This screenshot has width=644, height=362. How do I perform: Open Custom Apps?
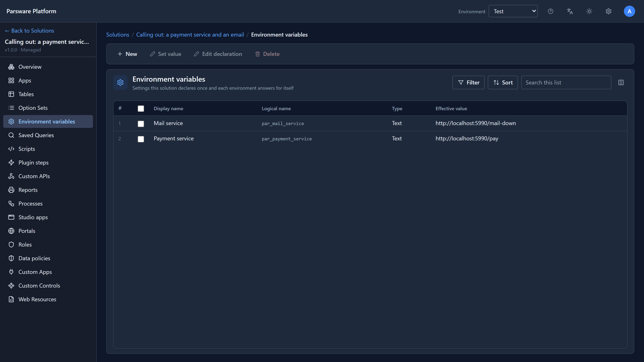[x=48, y=272]
